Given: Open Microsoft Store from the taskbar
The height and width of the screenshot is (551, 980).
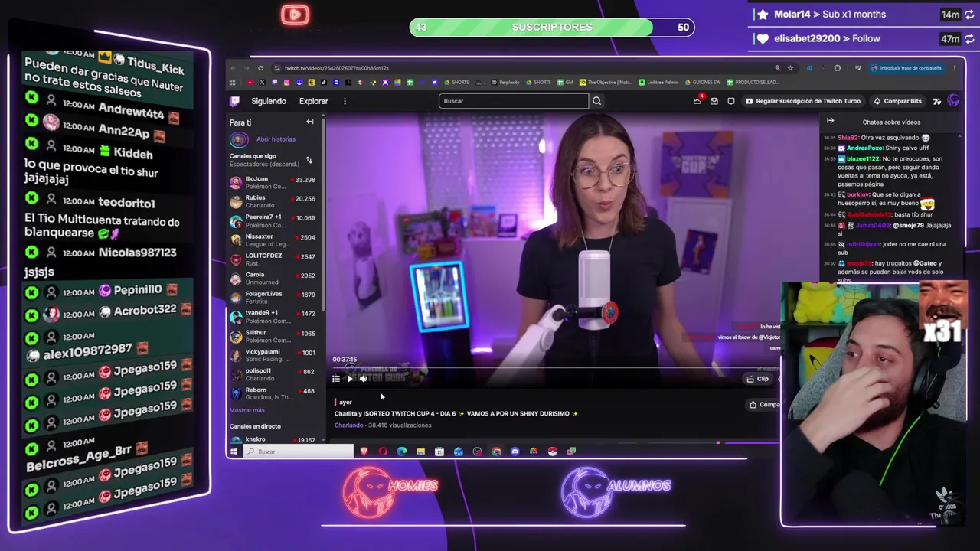Looking at the screenshot, I should click(439, 452).
